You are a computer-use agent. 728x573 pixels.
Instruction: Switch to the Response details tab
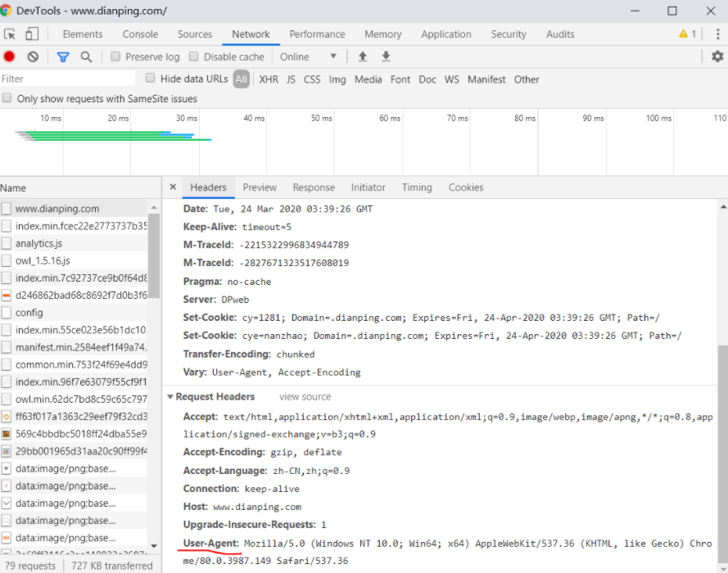click(314, 187)
